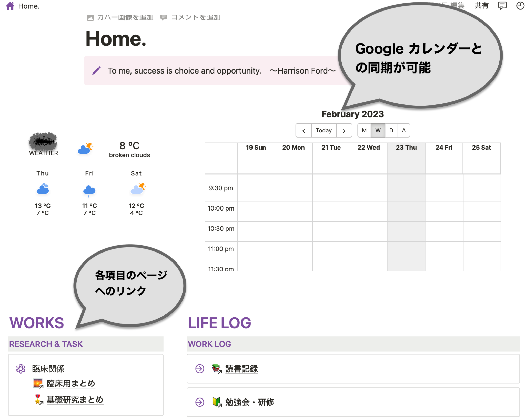Open the 臨床用まとめ page link
Screen dimensions: 525x420
pyautogui.click(x=71, y=383)
